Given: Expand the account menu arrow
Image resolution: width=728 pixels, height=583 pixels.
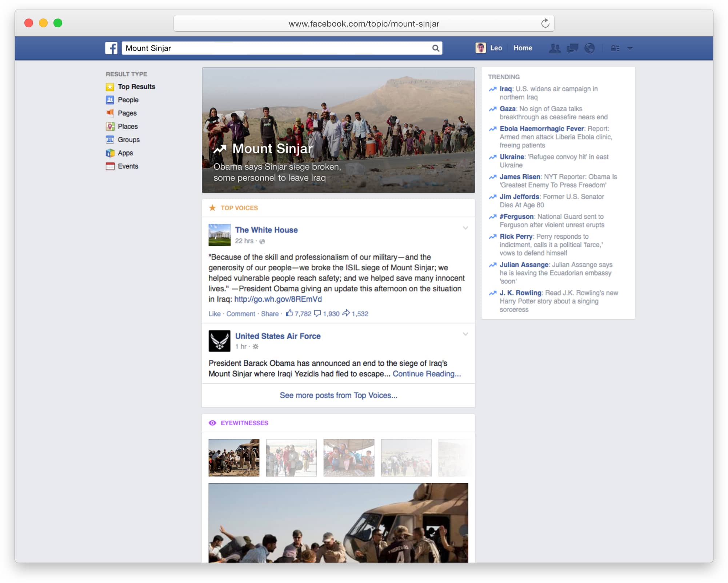Looking at the screenshot, I should coord(630,48).
